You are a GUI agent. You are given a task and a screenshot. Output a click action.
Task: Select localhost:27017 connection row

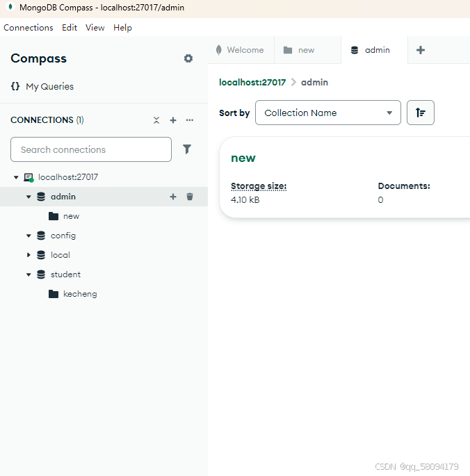click(x=104, y=177)
